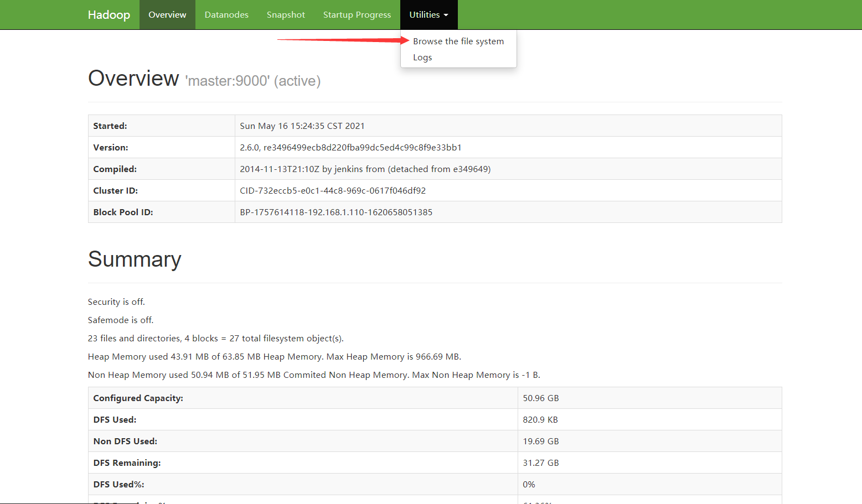This screenshot has width=862, height=504.
Task: Click the Cluster ID: label
Action: pos(116,191)
